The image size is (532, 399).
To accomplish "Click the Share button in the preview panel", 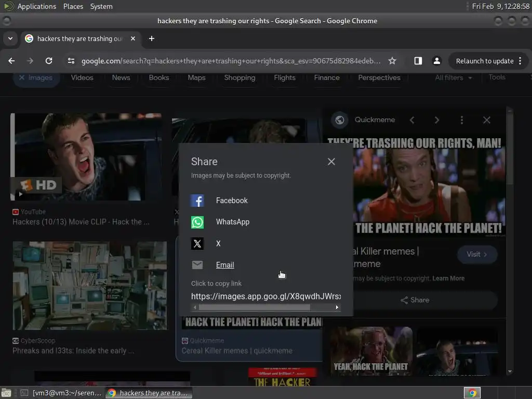I will click(x=415, y=300).
